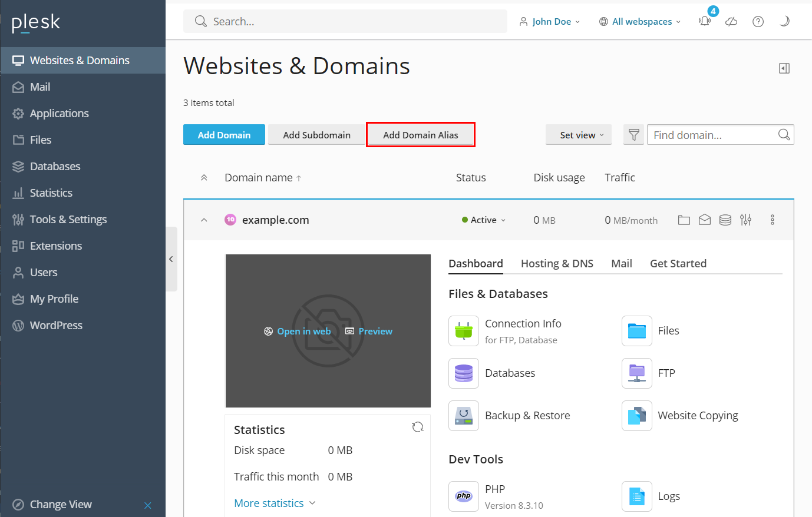This screenshot has height=517, width=812.
Task: Switch to the Hosting & DNS tab
Action: pyautogui.click(x=557, y=263)
